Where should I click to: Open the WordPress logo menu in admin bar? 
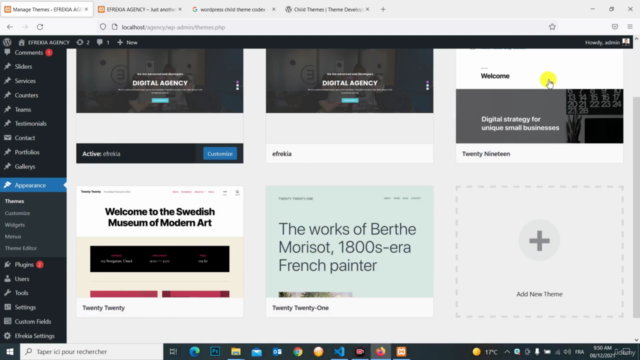(7, 42)
